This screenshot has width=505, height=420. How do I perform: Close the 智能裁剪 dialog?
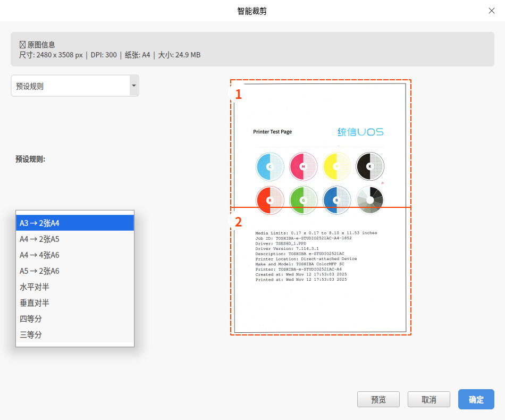pyautogui.click(x=492, y=11)
